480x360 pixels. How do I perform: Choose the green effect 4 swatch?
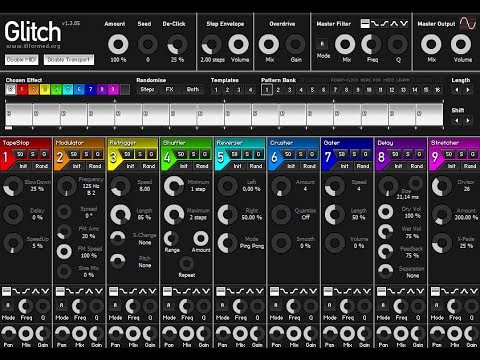[x=56, y=89]
